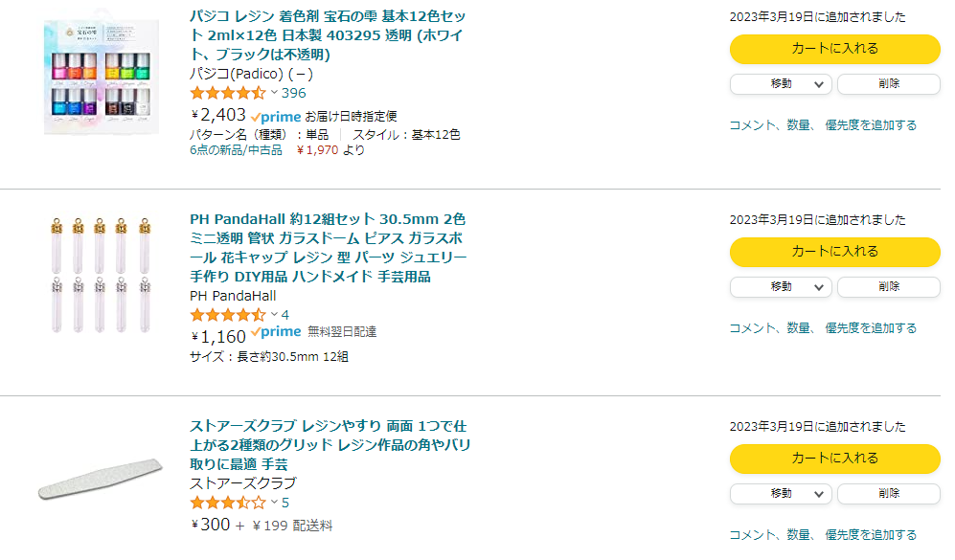Viewport: 955px width, 560px height.
Task: Add PandaHall glass dome set to cart
Action: click(x=834, y=252)
